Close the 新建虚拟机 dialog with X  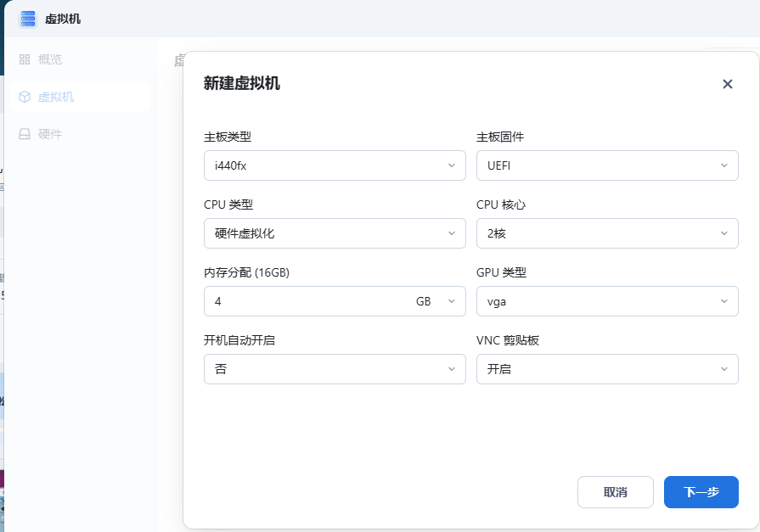click(x=727, y=84)
